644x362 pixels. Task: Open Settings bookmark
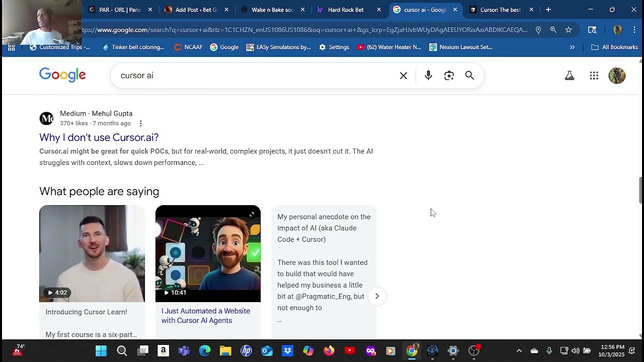coord(334,47)
